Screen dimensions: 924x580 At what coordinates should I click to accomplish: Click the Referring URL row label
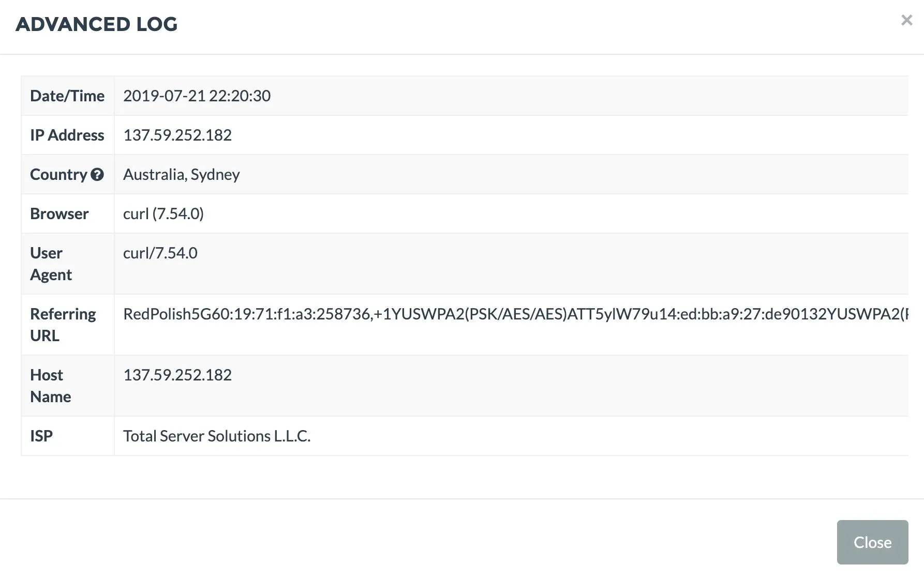63,325
